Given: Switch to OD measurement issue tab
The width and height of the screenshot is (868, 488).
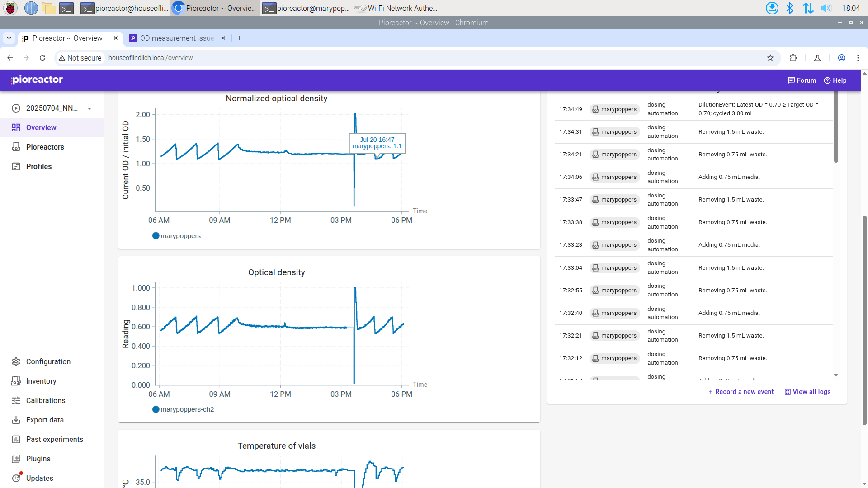Looking at the screenshot, I should coord(176,38).
